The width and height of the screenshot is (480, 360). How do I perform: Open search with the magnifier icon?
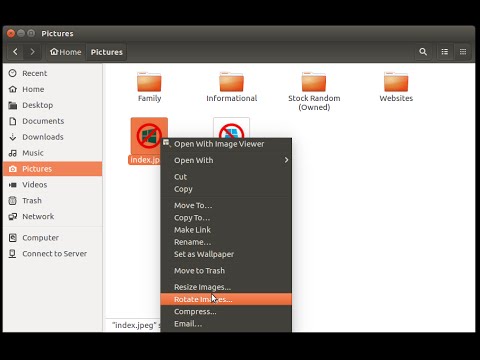tap(423, 52)
